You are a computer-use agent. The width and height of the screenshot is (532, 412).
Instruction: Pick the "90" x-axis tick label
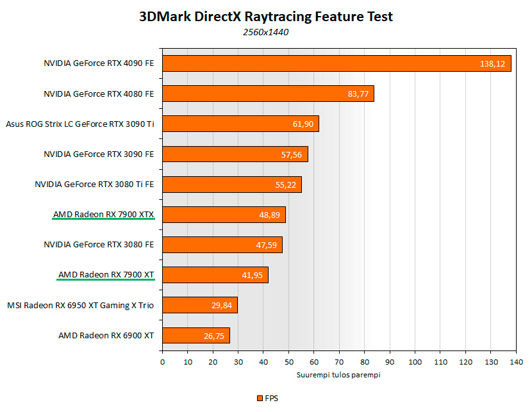pos(390,362)
